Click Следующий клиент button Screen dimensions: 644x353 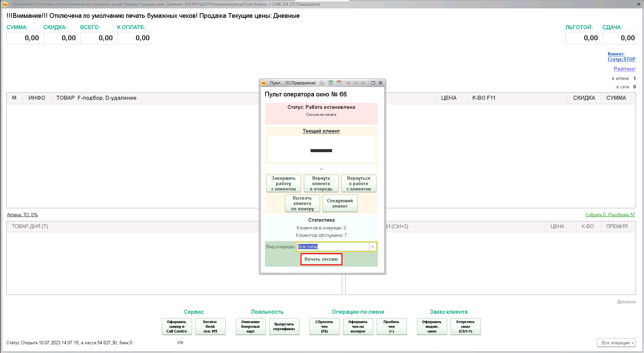[340, 204]
